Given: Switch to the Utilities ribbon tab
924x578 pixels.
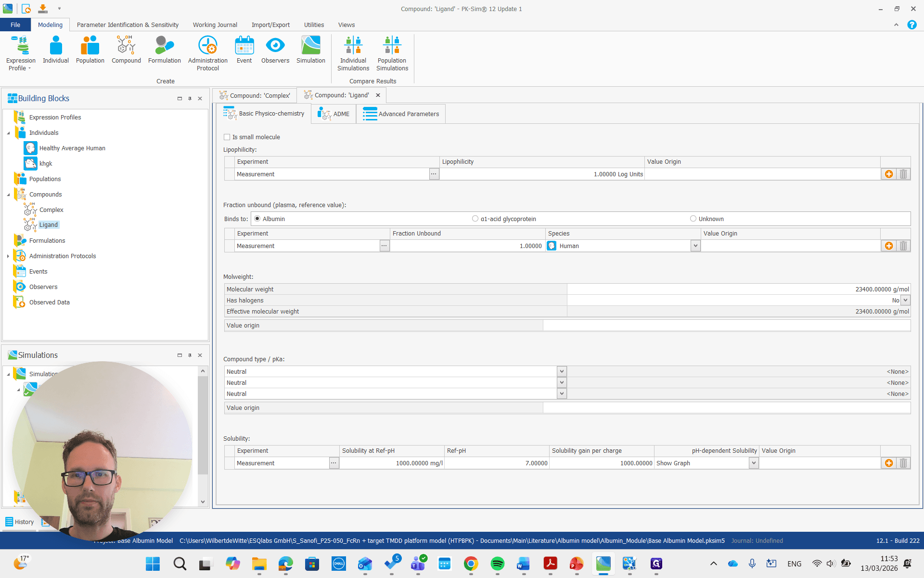Looking at the screenshot, I should [x=314, y=25].
